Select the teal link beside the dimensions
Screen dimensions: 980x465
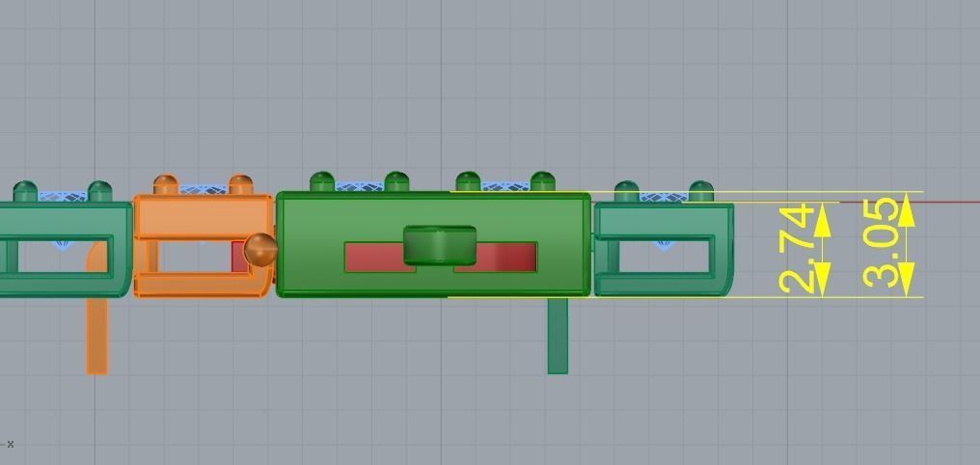663,249
